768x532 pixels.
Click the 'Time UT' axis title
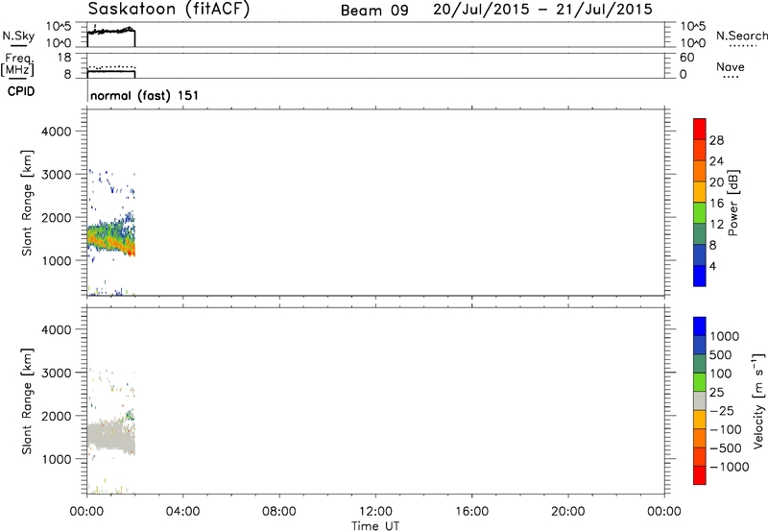coord(375,525)
